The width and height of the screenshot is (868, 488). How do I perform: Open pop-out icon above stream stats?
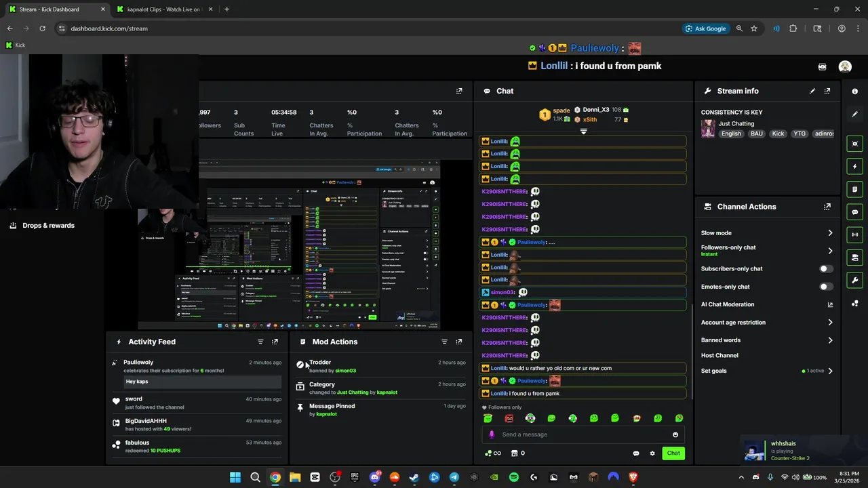459,91
